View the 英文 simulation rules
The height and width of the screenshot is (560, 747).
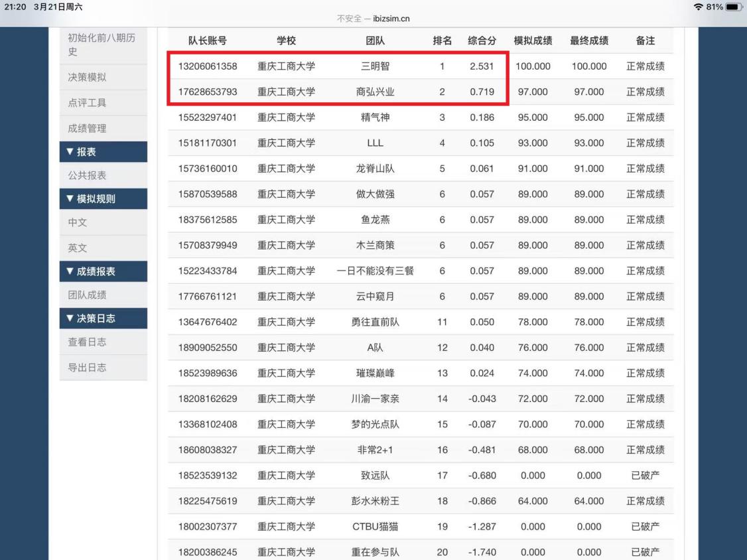103,247
